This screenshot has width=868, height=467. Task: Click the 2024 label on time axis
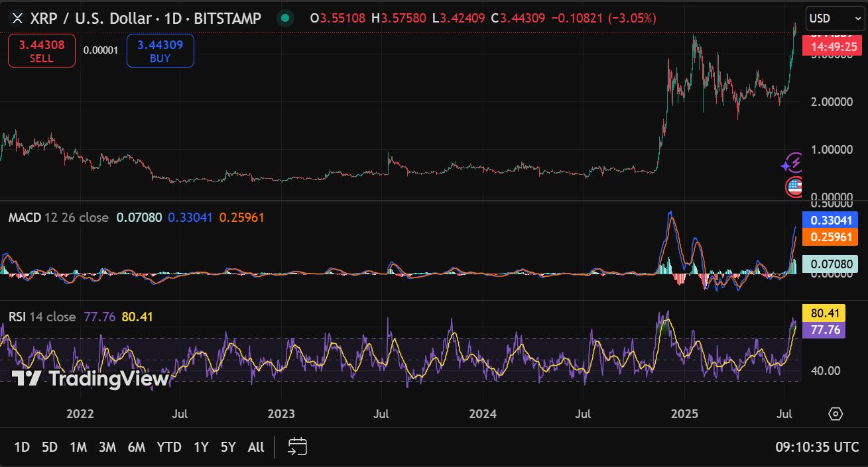483,415
